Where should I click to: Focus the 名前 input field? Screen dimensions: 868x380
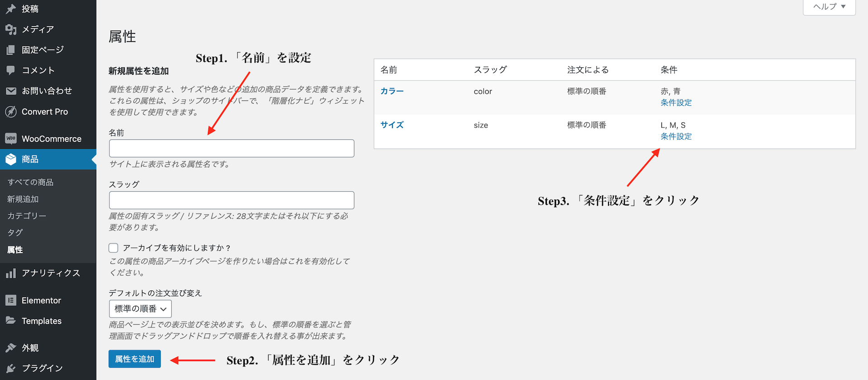[231, 148]
